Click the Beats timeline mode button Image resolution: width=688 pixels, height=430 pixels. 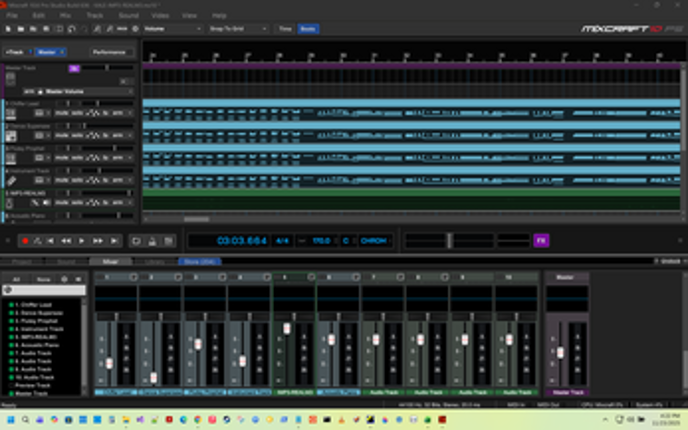(x=308, y=30)
